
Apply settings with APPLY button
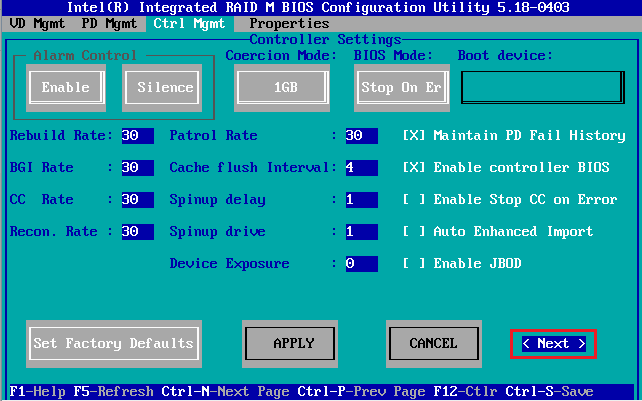[290, 344]
